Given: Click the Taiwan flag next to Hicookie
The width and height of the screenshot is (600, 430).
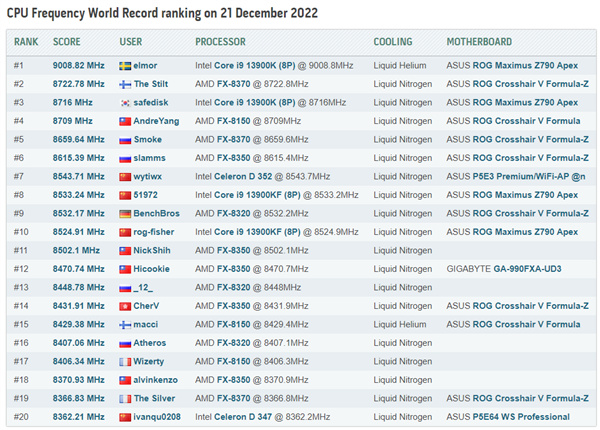Looking at the screenshot, I should (x=125, y=269).
